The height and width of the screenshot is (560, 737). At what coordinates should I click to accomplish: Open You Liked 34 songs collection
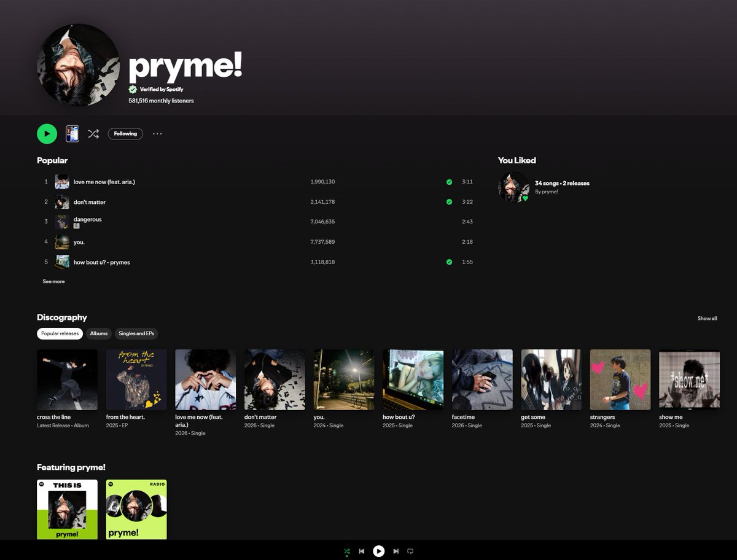point(562,183)
